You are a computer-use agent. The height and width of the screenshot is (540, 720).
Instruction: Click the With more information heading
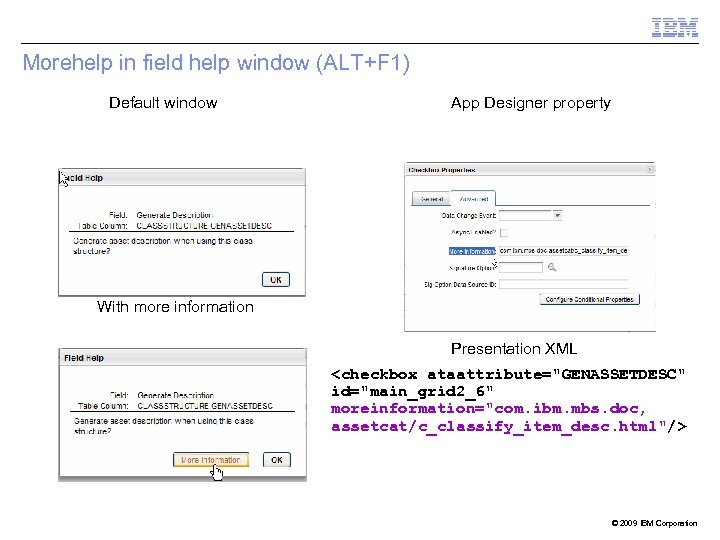[x=175, y=306]
